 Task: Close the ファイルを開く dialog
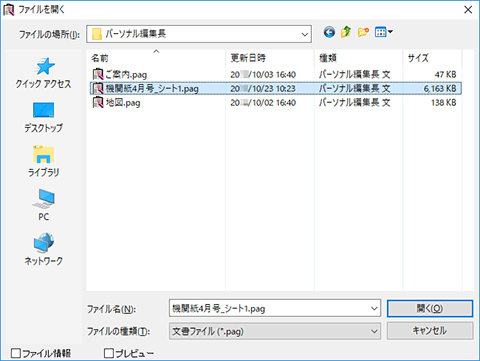click(x=468, y=10)
